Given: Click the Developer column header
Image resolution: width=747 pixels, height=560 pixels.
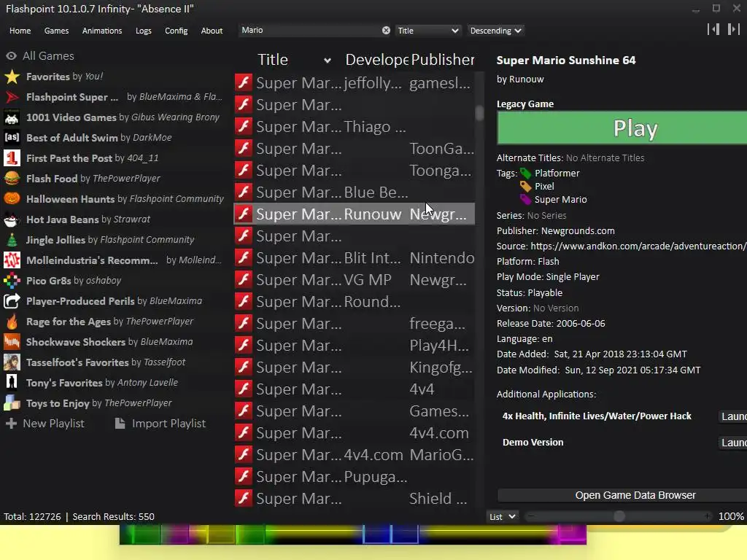Looking at the screenshot, I should (376, 60).
